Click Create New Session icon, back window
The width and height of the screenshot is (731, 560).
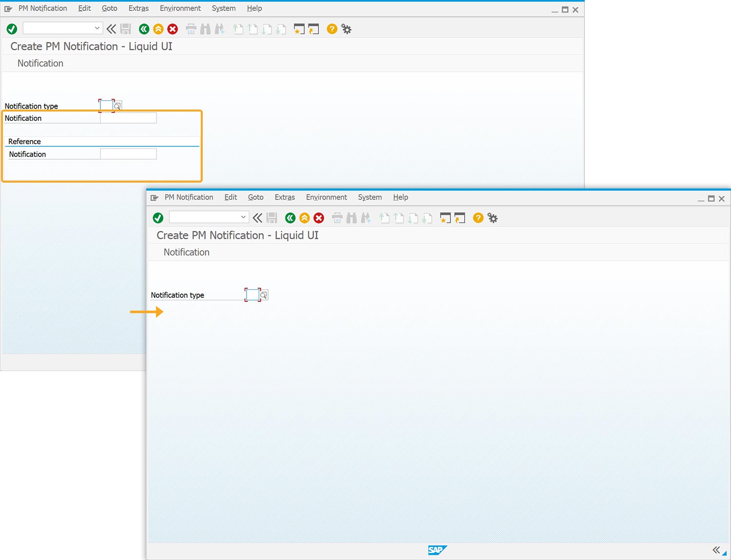tap(299, 29)
